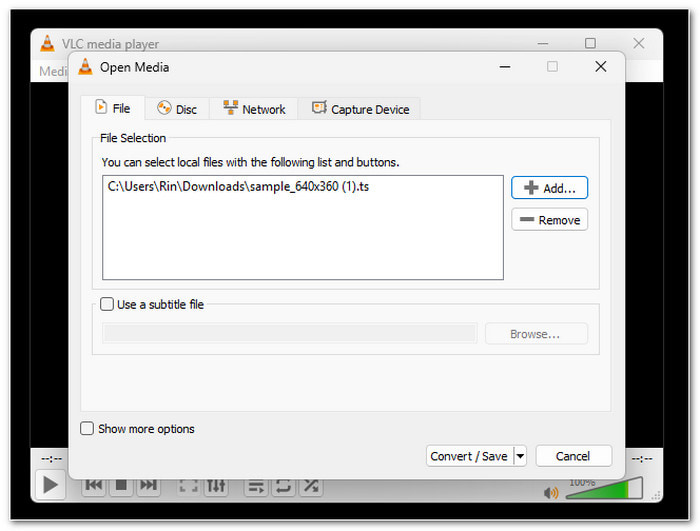
Task: Close the Open Media dialog
Action: [600, 67]
